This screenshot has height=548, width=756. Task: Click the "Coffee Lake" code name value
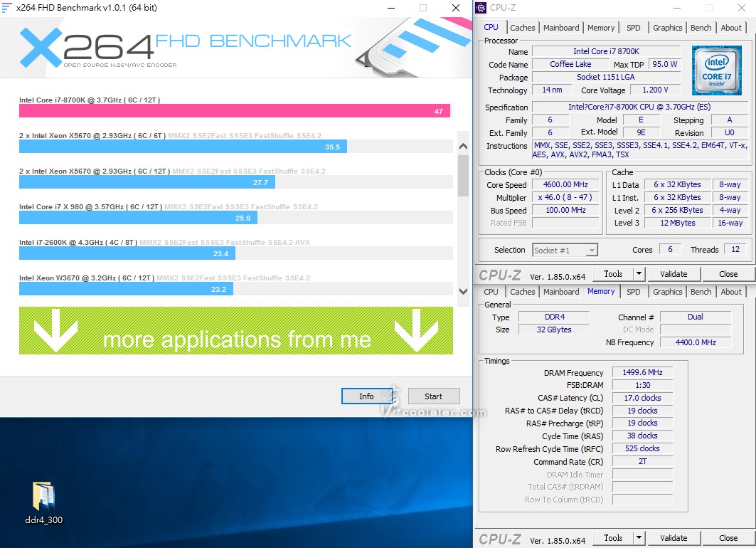(570, 64)
